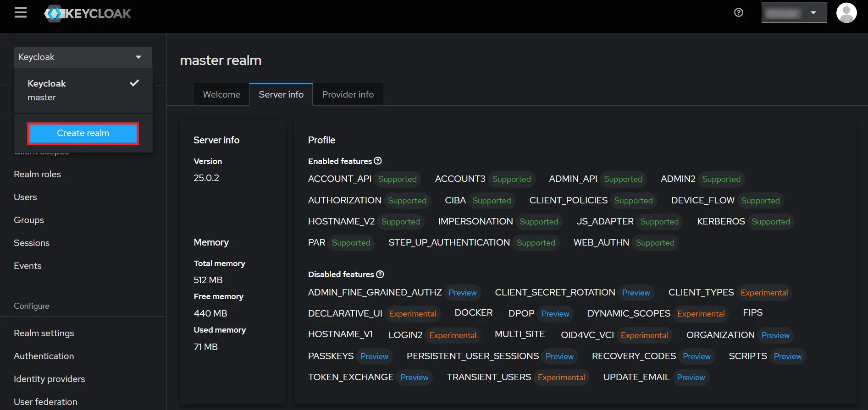Click the Keycloak logo

click(88, 14)
